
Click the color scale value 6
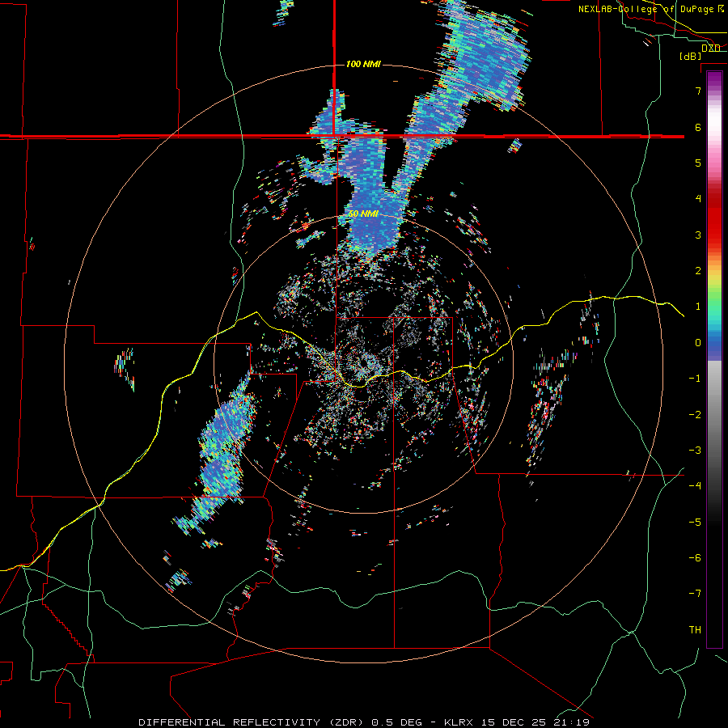[698, 127]
